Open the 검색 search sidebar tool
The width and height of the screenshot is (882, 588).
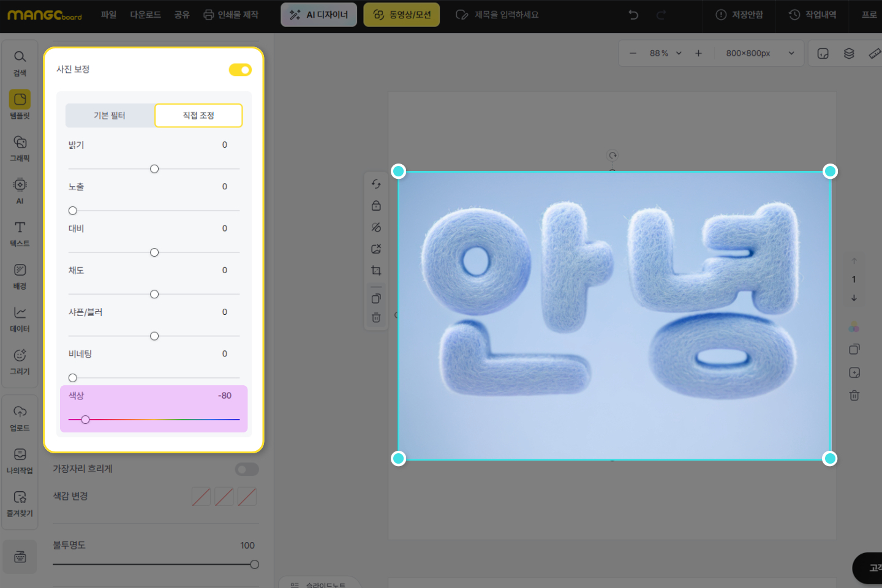pos(20,63)
